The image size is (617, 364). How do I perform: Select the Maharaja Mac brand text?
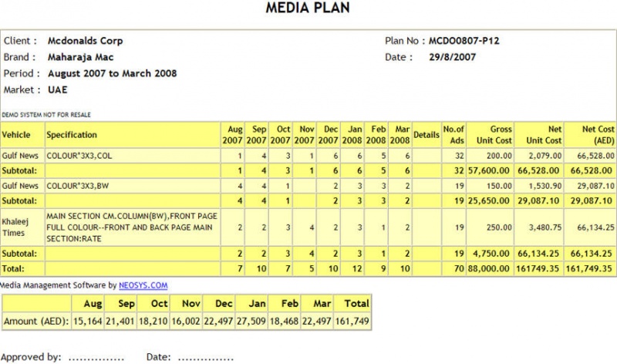[81, 57]
